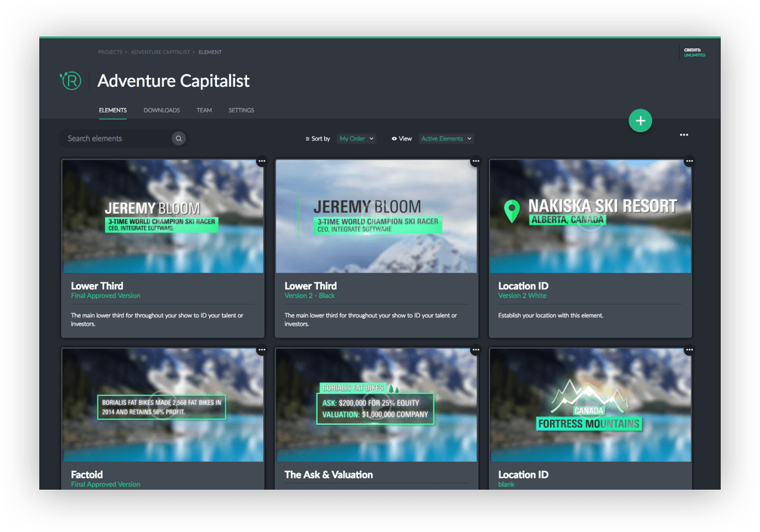Open the Borialis Fat Bikes factoid thumbnail
Screen dimensions: 760x532
pos(162,405)
